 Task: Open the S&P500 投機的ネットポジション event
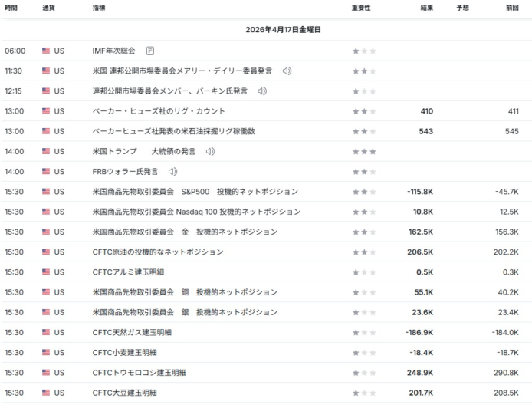[195, 191]
